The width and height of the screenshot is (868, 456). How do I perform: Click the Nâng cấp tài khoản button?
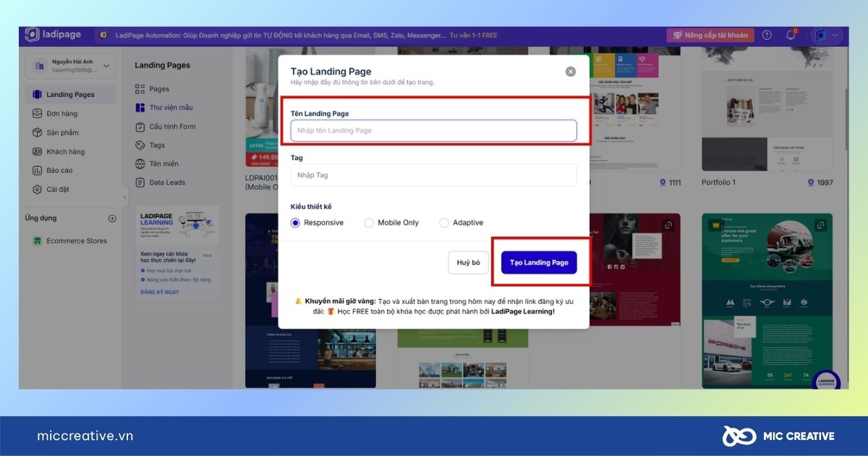pos(710,35)
